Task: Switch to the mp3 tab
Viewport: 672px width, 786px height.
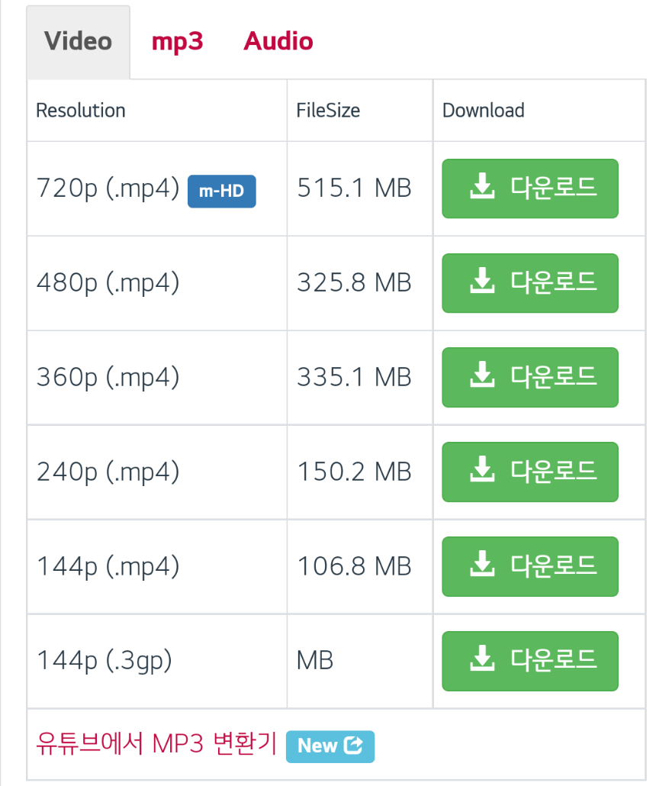Action: point(177,41)
